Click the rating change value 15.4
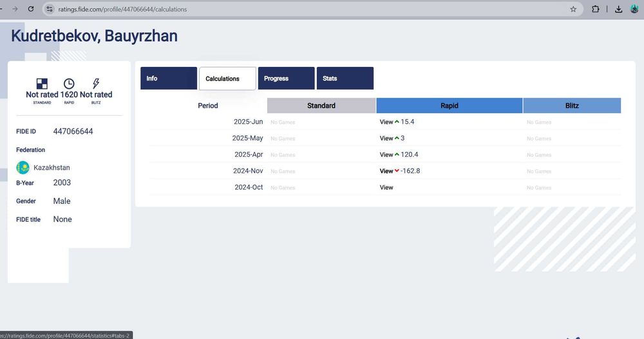 click(408, 122)
